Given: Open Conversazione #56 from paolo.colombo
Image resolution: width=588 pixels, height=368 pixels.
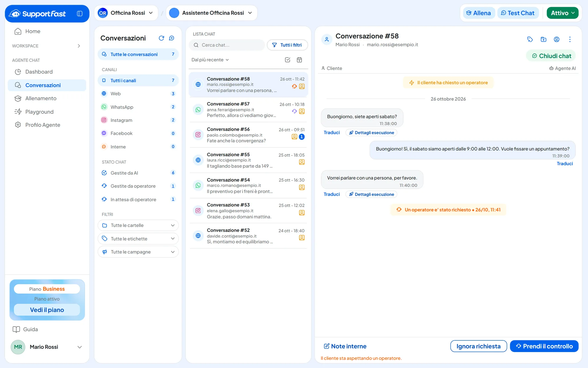Looking at the screenshot, I should click(x=248, y=135).
